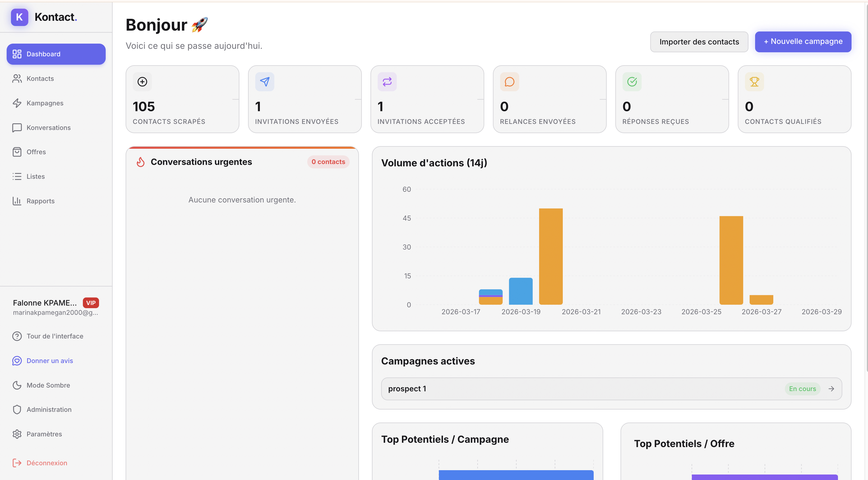
Task: Click the tall orange bar for 2026-03-20
Action: click(551, 256)
